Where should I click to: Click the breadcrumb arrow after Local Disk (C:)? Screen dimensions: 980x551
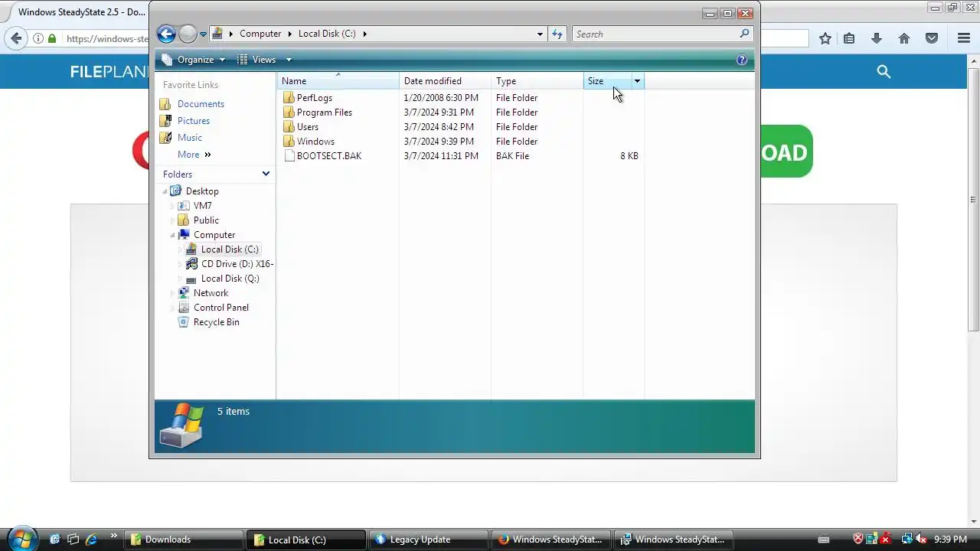click(x=365, y=34)
